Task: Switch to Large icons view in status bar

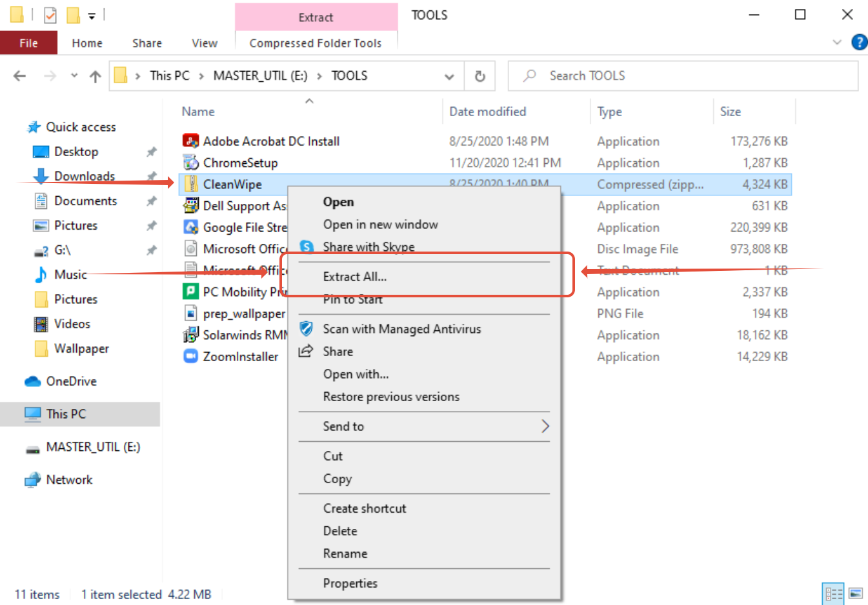Action: coord(856,593)
